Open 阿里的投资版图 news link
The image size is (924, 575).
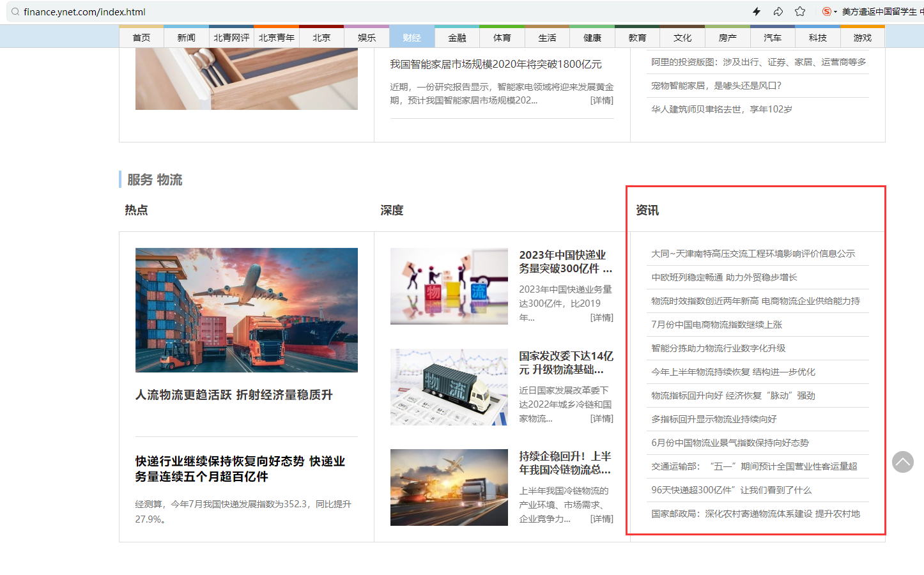point(758,62)
